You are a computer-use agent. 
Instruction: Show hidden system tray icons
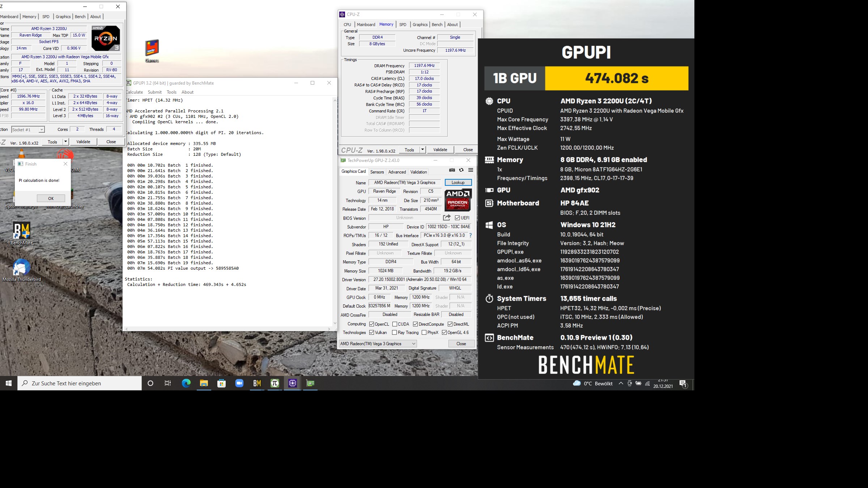point(621,383)
